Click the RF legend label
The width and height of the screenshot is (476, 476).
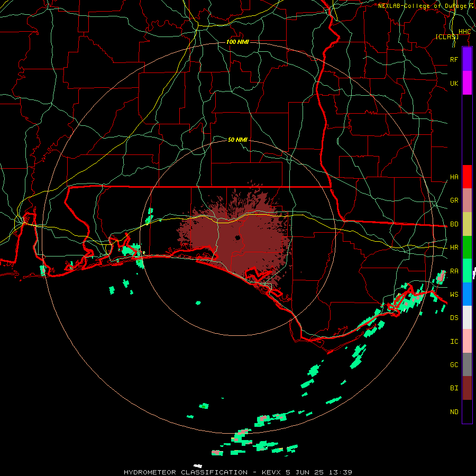coord(454,59)
